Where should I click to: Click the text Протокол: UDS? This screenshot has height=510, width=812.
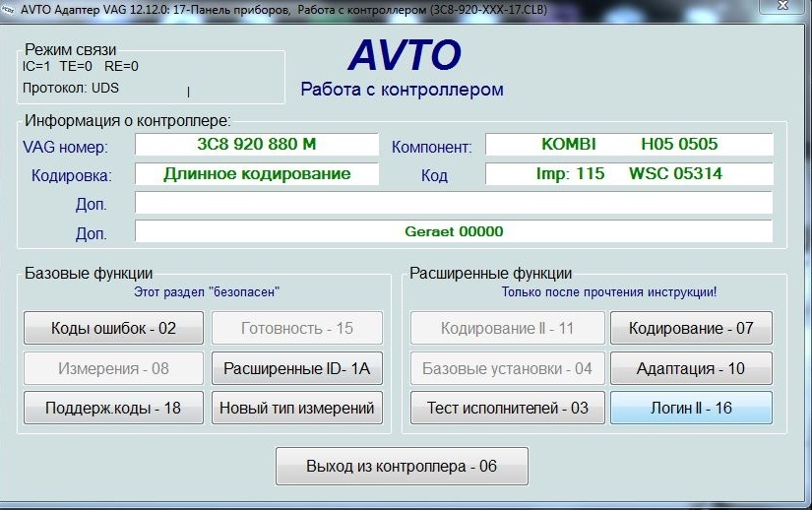[x=71, y=88]
